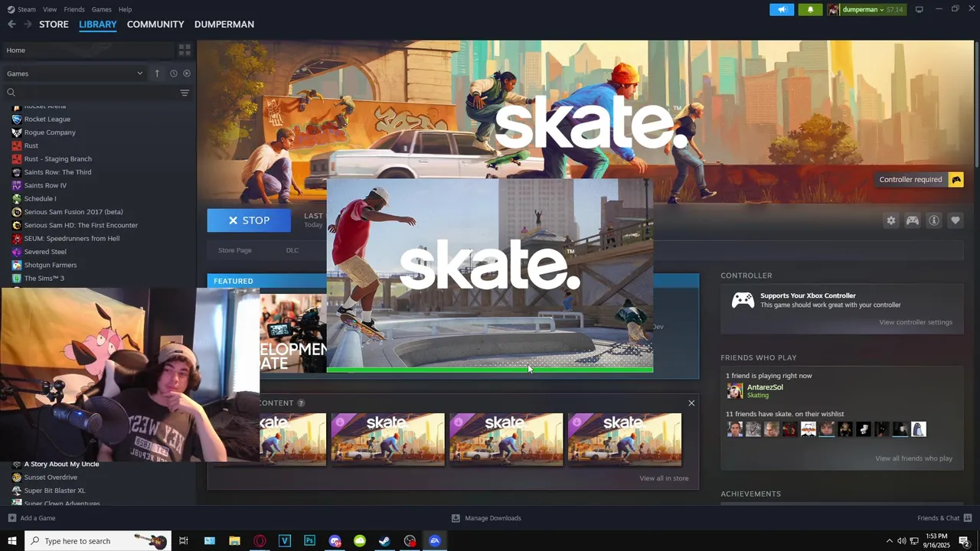Open controller layout icon next to gear
Image resolution: width=980 pixels, height=551 pixels.
click(913, 220)
